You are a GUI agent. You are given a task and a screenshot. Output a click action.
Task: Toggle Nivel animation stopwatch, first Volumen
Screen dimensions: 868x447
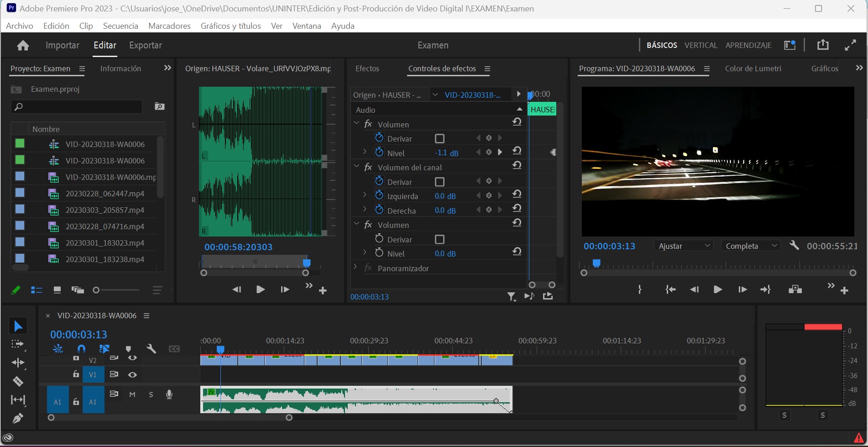pos(379,152)
